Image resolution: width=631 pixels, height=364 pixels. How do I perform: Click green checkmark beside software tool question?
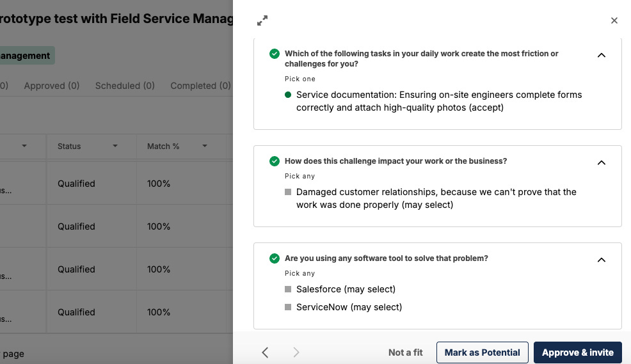coord(275,258)
